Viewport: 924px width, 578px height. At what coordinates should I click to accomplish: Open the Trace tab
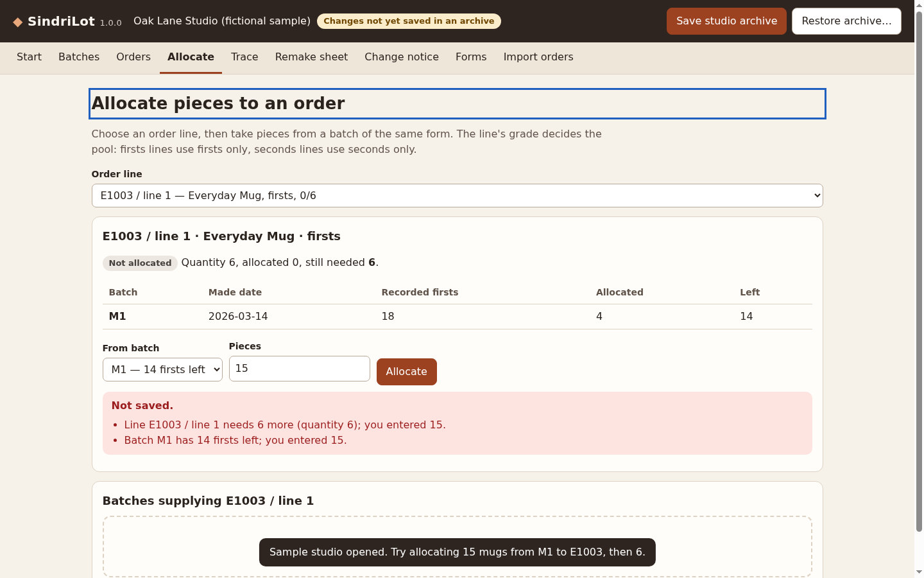click(244, 57)
